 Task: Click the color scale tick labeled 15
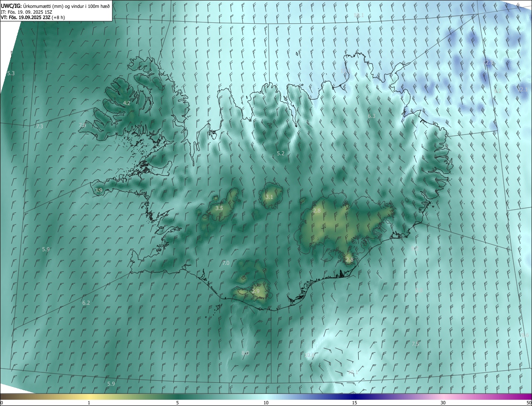(x=355, y=403)
